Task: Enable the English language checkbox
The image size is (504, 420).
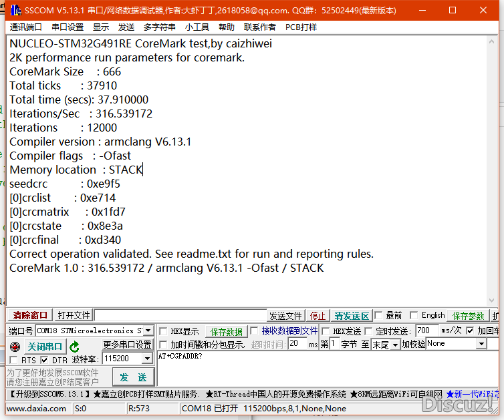Action: [414, 315]
